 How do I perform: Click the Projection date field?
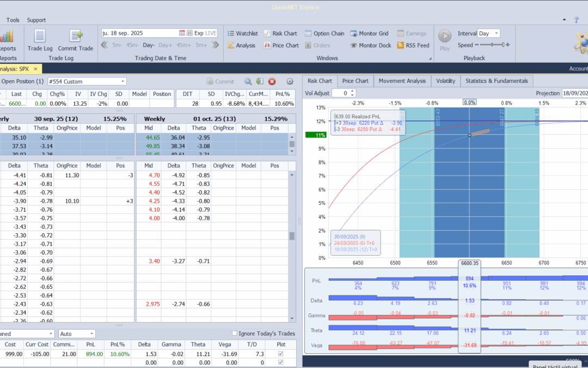point(574,93)
